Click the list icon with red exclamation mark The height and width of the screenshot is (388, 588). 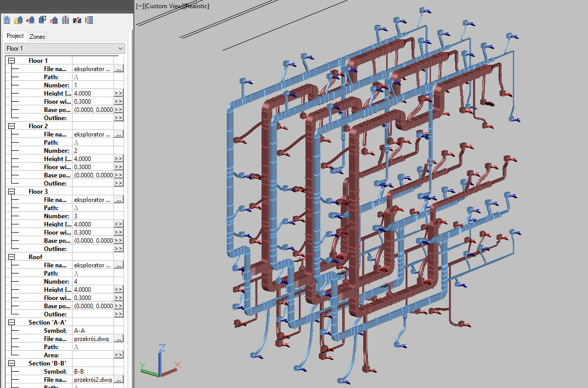click(x=89, y=20)
